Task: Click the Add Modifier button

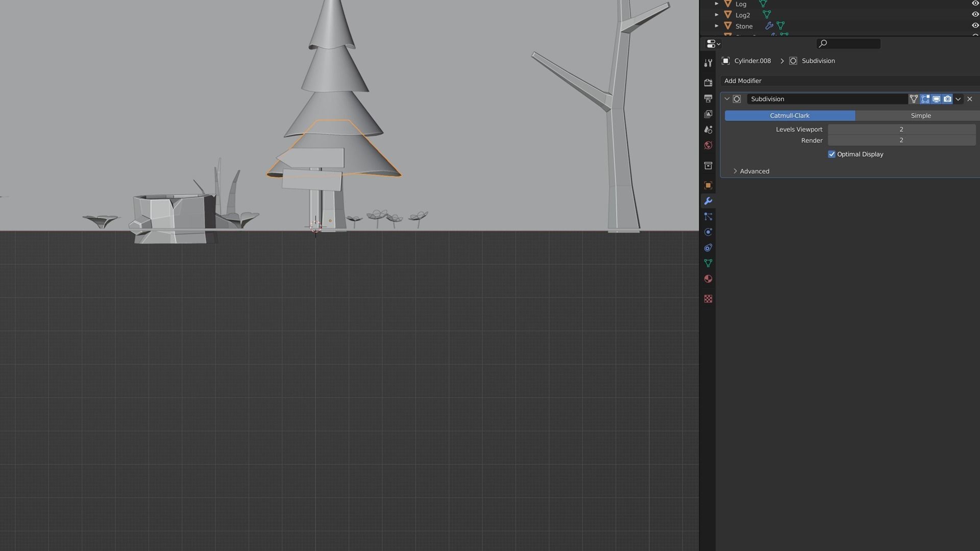Action: tap(743, 81)
